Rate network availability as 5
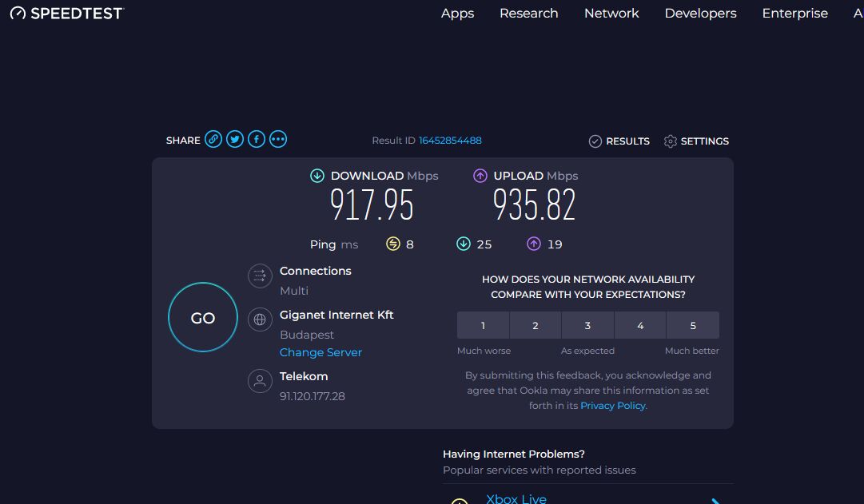 693,326
